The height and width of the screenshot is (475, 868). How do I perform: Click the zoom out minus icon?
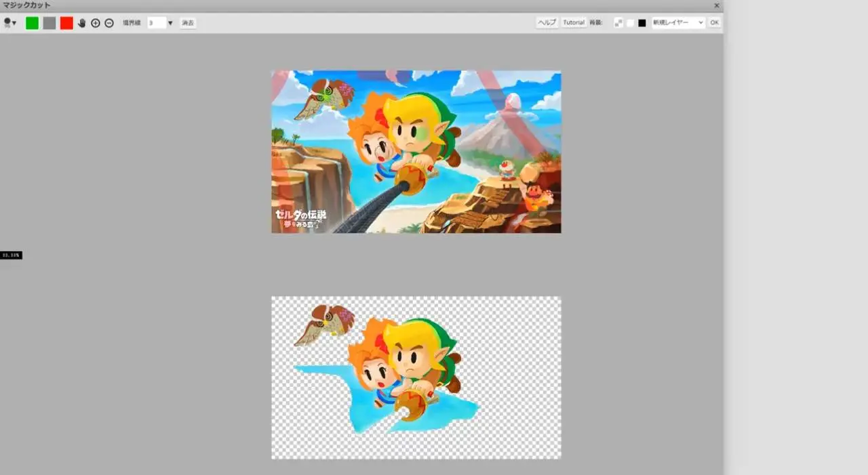(x=109, y=23)
